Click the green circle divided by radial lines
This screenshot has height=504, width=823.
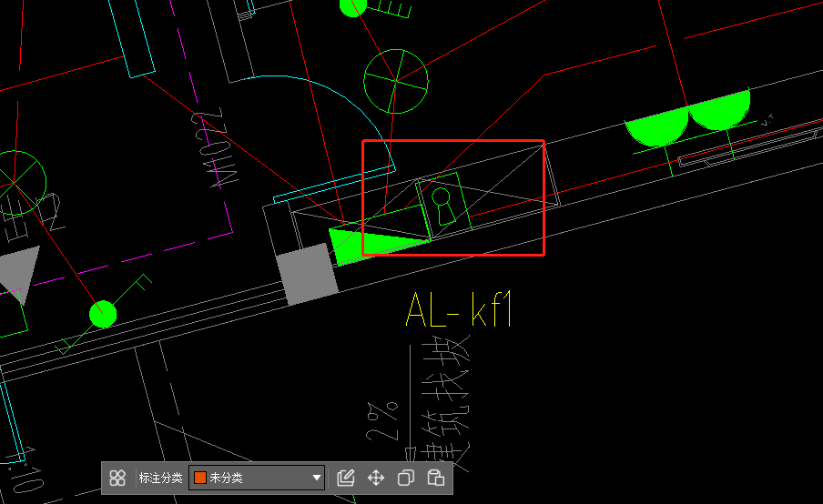pyautogui.click(x=396, y=81)
